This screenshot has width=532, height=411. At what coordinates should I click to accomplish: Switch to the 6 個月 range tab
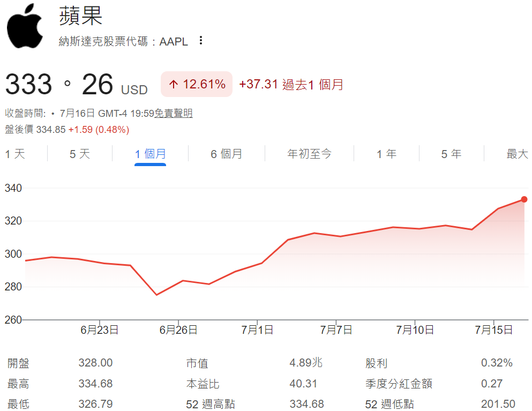(x=226, y=154)
